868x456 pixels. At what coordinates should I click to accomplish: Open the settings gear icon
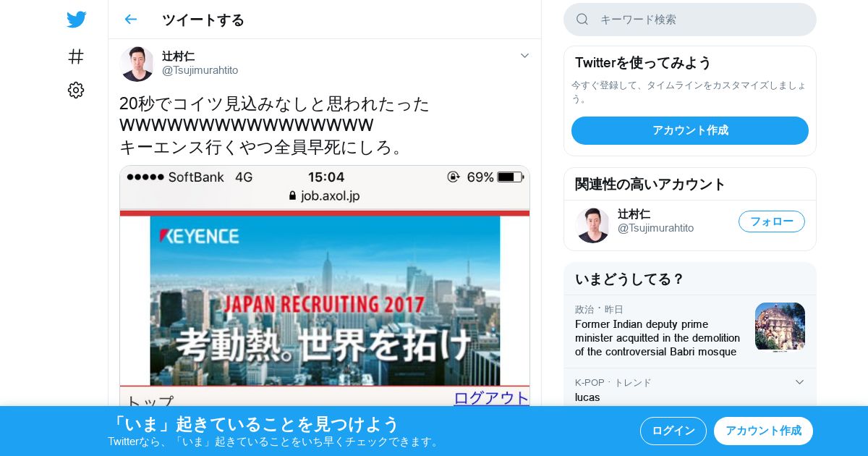pyautogui.click(x=76, y=90)
